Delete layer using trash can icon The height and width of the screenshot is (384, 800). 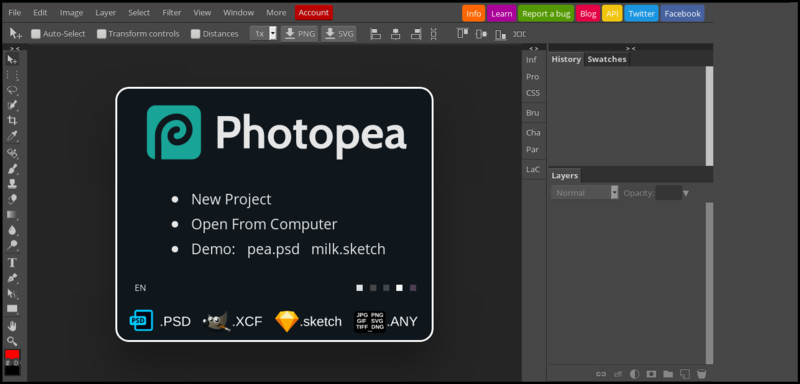(x=702, y=374)
